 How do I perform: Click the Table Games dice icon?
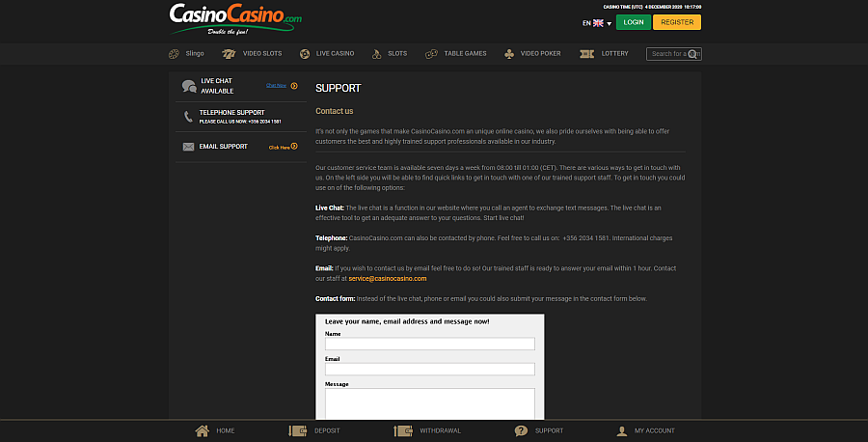pos(431,54)
